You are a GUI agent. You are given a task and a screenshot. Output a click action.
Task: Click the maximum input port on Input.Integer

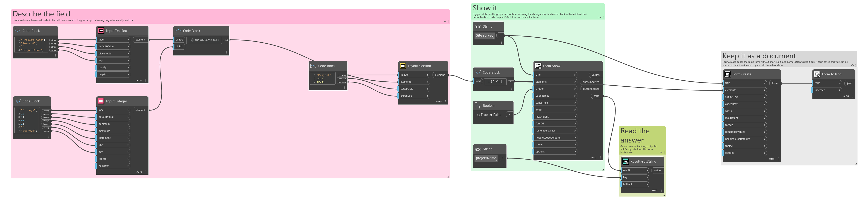click(113, 131)
